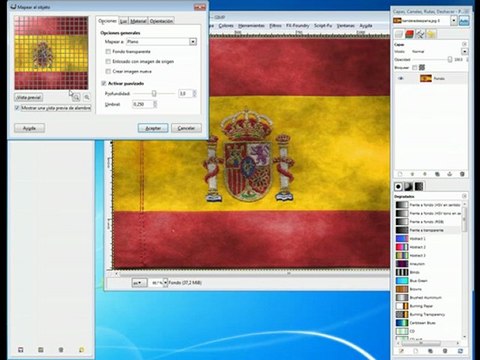Select the Fondo layer thumbnail
The width and height of the screenshot is (480, 360).
pos(426,79)
